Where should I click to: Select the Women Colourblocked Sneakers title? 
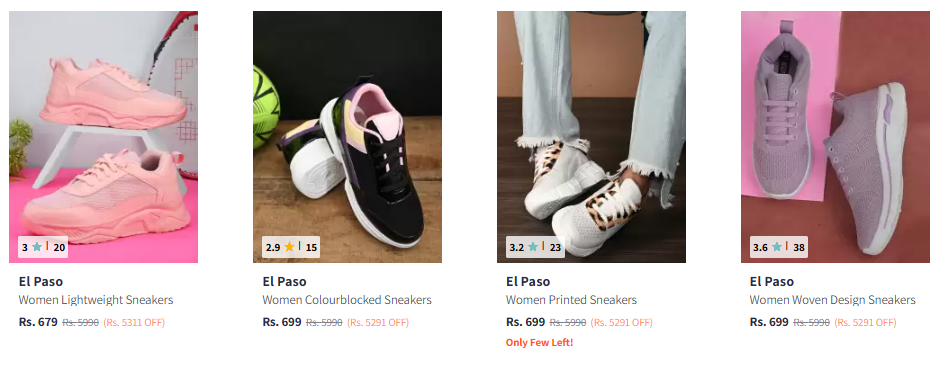(x=347, y=300)
